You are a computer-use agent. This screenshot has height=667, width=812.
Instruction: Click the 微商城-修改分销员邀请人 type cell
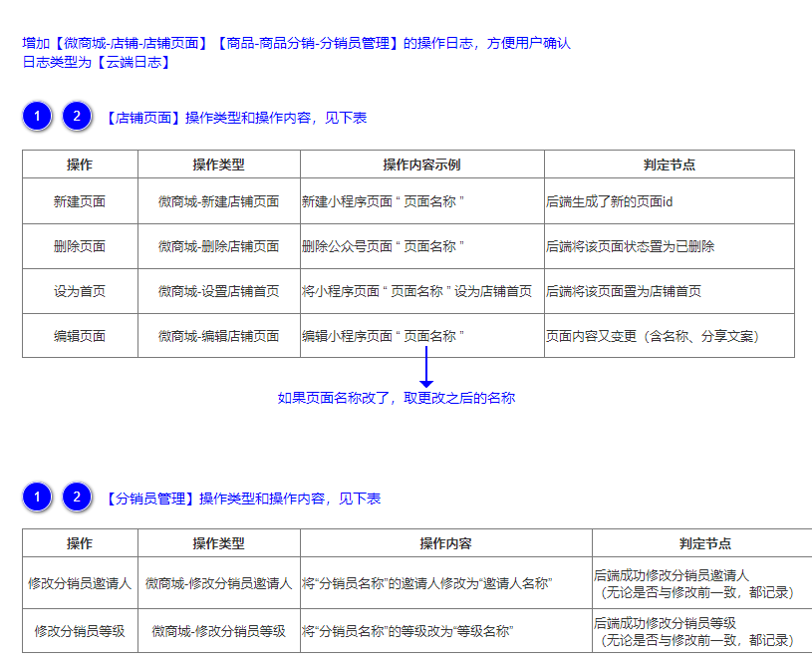tap(218, 583)
